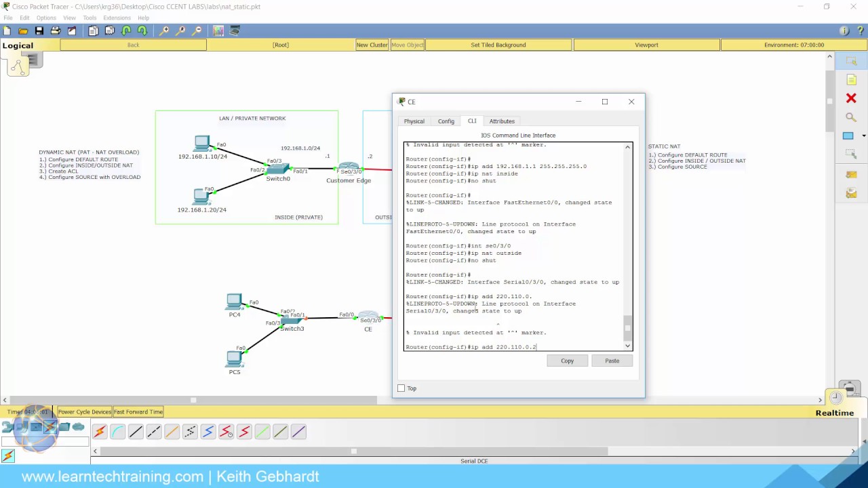Activate the Select tool in right sidebar

(851, 62)
